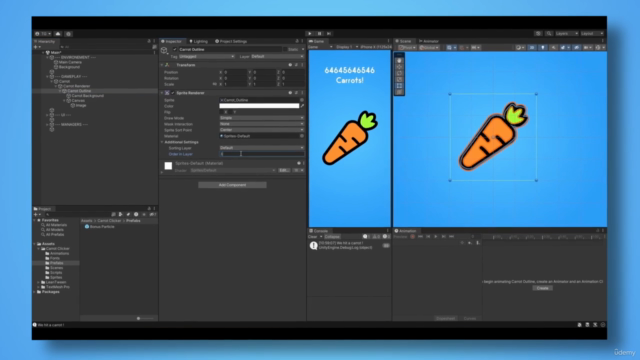
Task: Open the Draw Mode dropdown
Action: (x=262, y=118)
